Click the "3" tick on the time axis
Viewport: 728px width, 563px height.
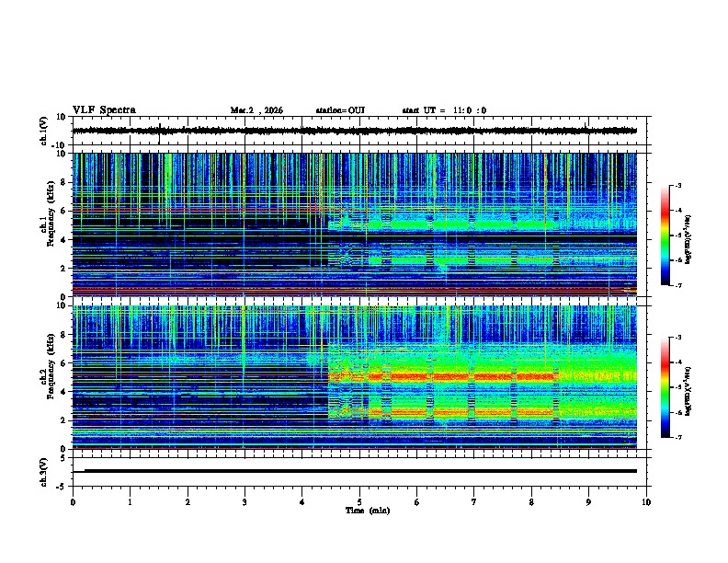245,502
